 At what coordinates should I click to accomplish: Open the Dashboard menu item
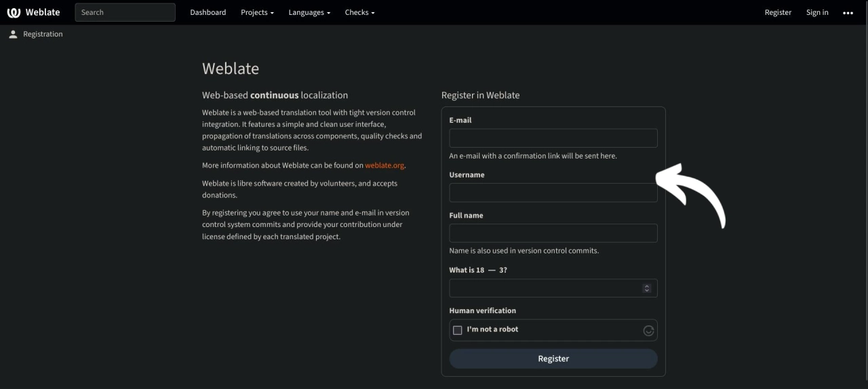(208, 12)
